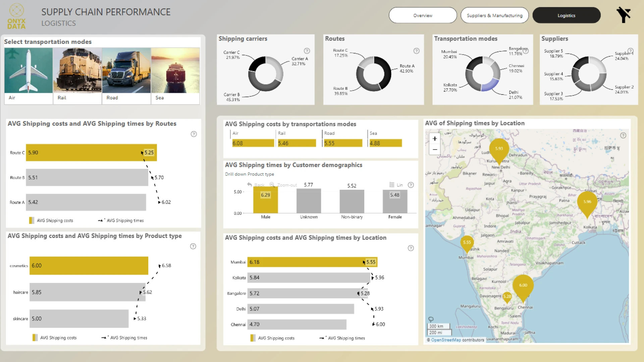Viewport: 644px width, 362px height.
Task: Select the cosmetics bar
Action: 89,265
